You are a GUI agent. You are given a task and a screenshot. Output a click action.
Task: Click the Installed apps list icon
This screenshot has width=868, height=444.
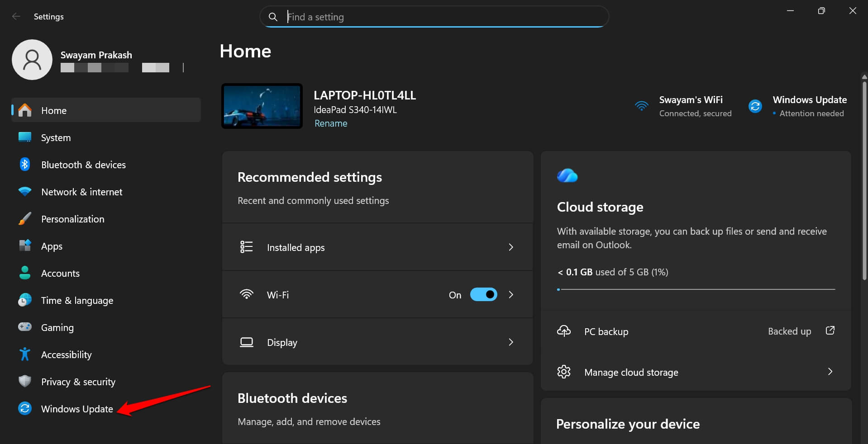246,247
